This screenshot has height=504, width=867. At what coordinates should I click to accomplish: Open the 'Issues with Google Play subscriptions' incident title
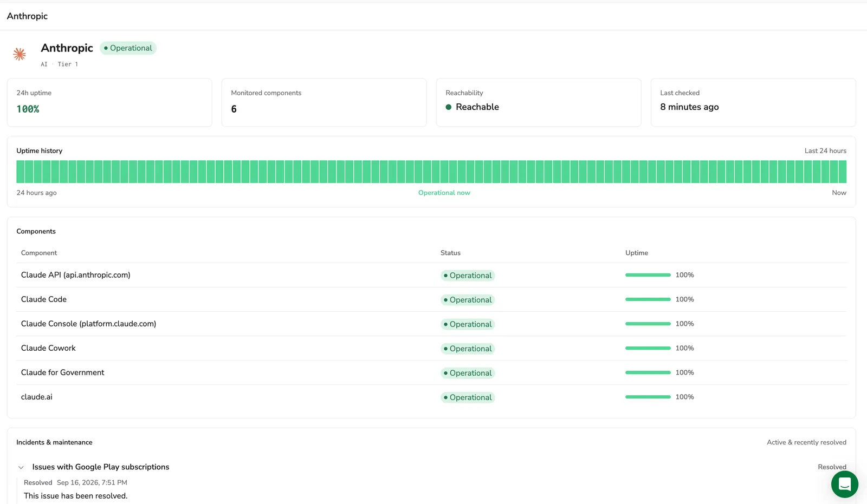point(101,467)
